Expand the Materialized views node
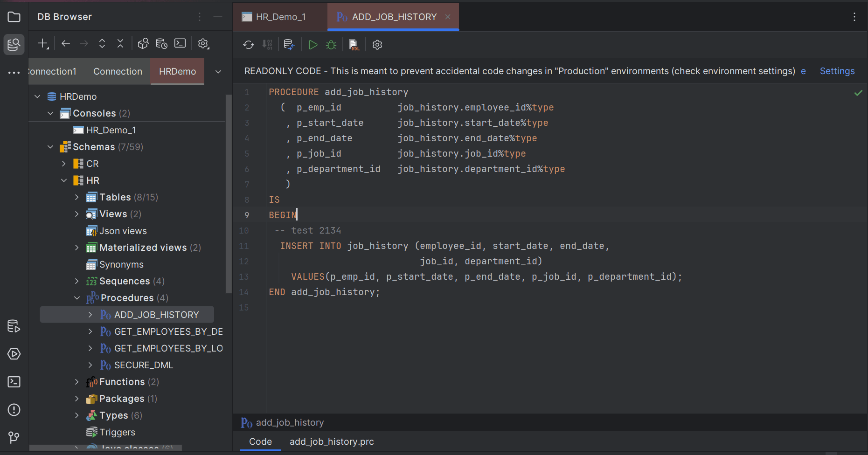The width and height of the screenshot is (868, 455). 77,248
